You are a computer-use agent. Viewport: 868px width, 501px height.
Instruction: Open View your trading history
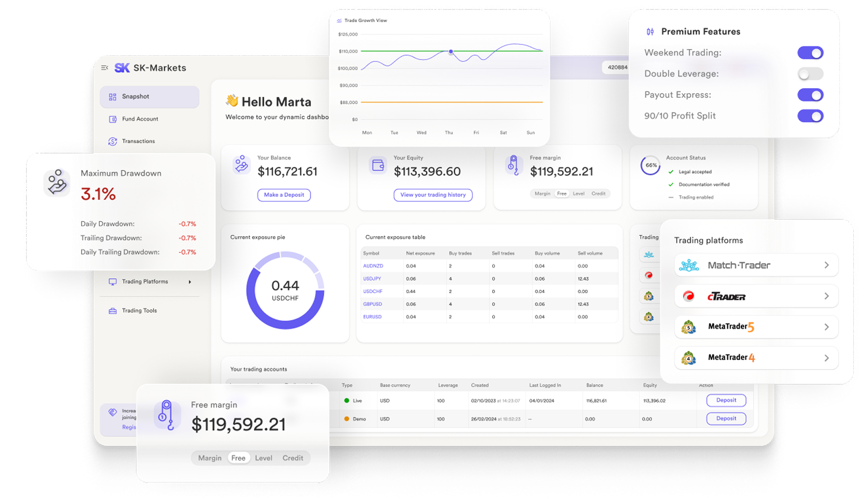pyautogui.click(x=433, y=195)
